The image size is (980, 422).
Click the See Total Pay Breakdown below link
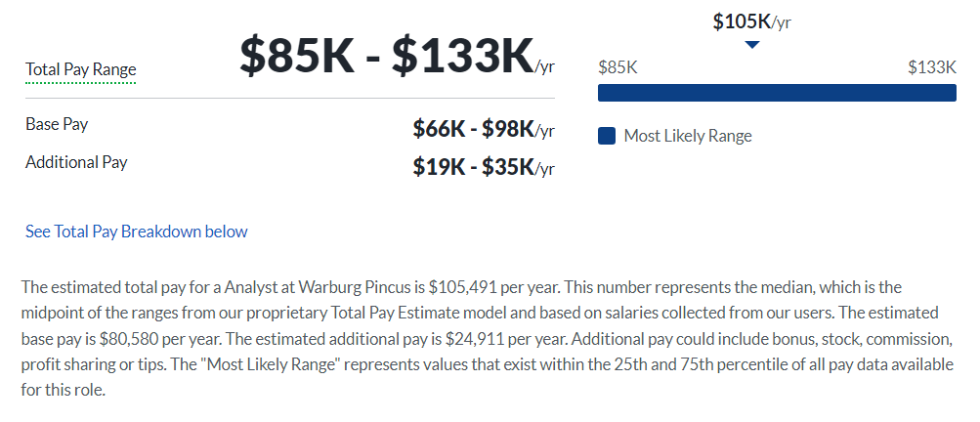point(136,232)
